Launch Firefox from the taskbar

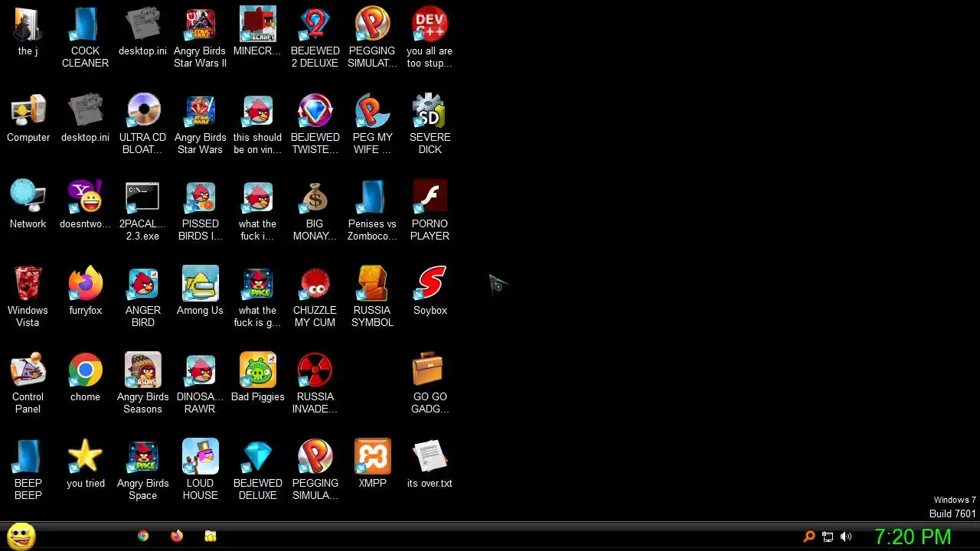(x=177, y=536)
